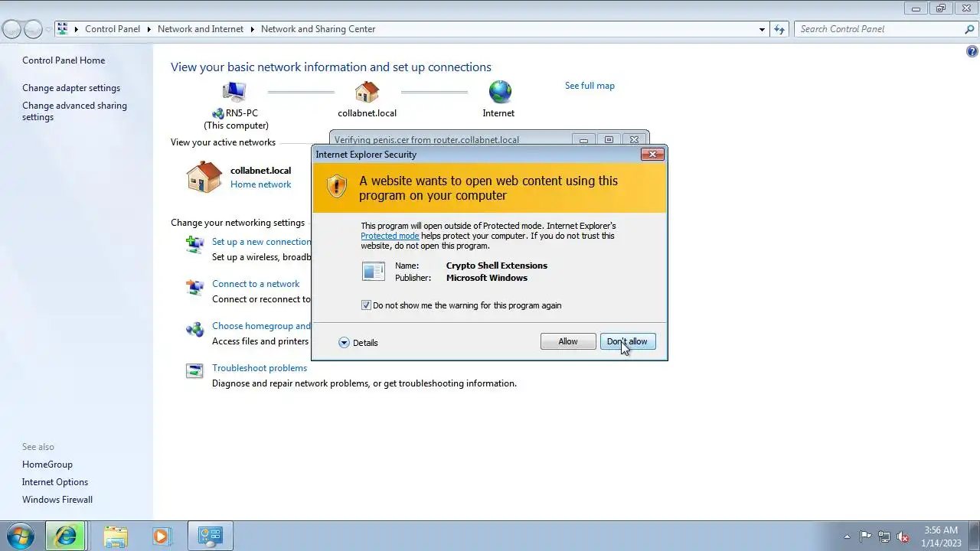Click the Action Center flag tray icon
Viewport: 980px width, 551px height.
[x=865, y=536]
